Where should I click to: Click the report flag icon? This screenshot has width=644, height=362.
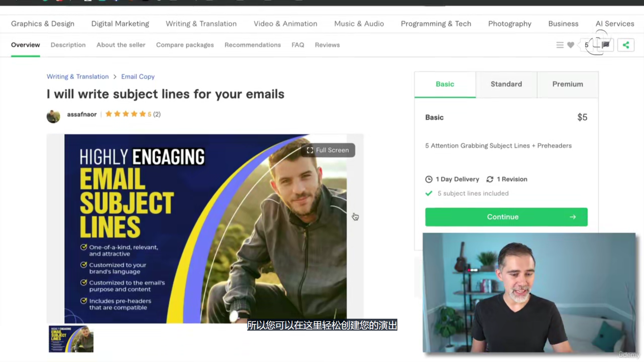(606, 45)
